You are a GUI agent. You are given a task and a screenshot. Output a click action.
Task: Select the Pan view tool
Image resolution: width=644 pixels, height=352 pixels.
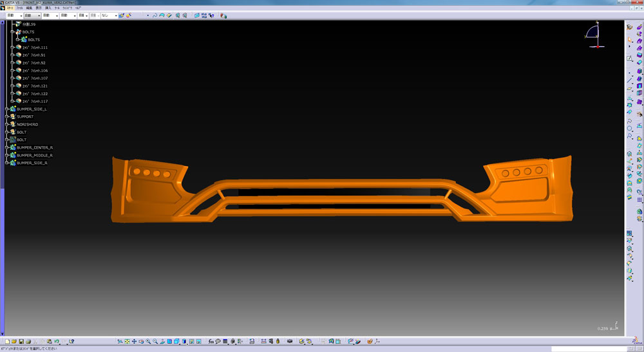click(134, 341)
